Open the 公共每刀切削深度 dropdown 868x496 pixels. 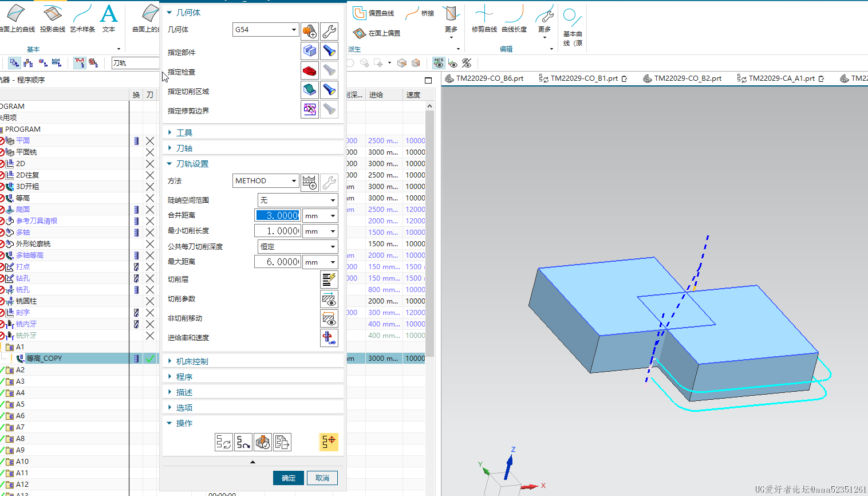(x=298, y=247)
